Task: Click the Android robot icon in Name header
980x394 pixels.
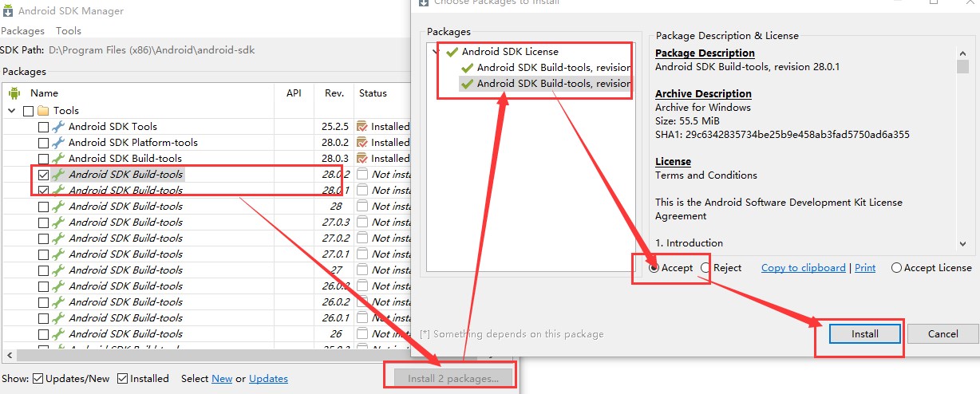Action: [14, 93]
